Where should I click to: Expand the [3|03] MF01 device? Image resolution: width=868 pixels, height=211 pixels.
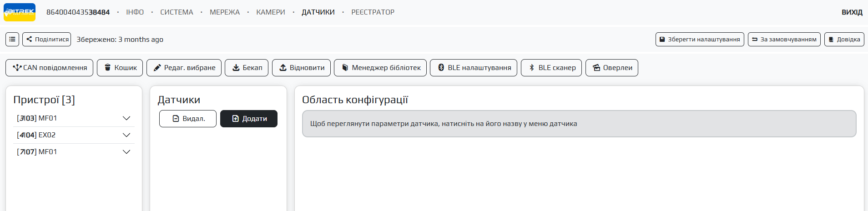[126, 118]
